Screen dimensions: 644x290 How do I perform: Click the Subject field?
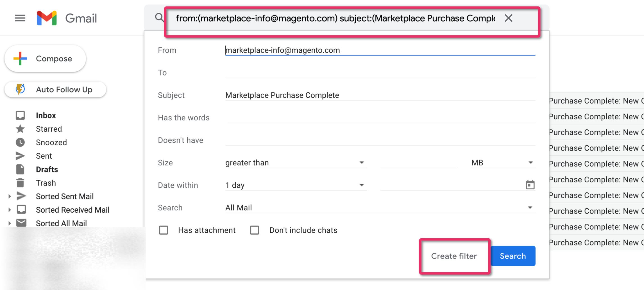click(x=380, y=95)
